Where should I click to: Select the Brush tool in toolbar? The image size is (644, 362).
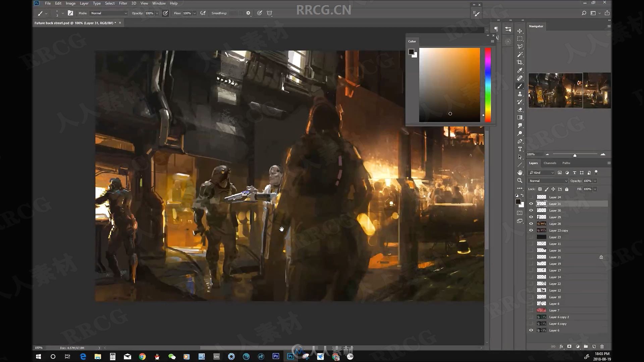tap(520, 86)
